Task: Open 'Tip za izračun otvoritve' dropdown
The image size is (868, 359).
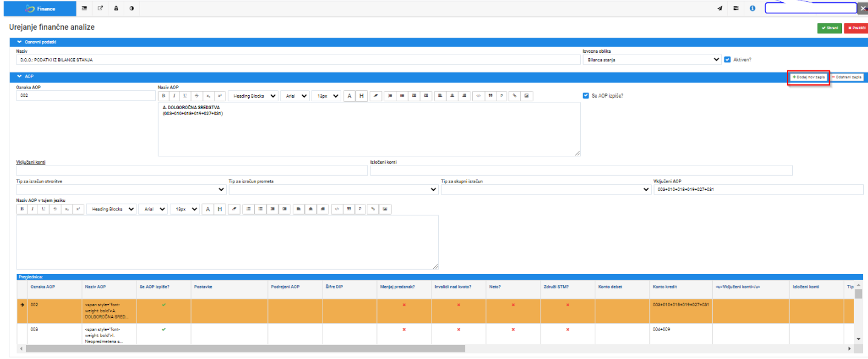Action: pos(121,189)
